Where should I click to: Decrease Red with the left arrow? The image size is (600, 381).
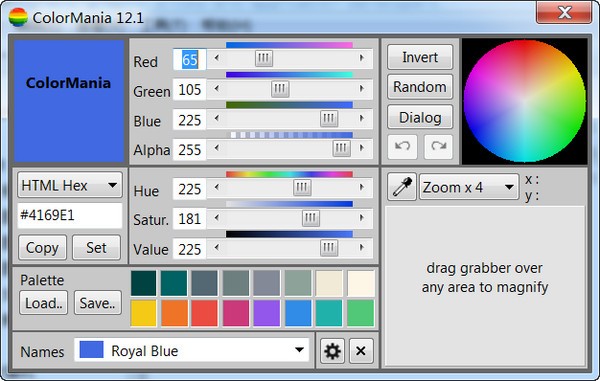[x=217, y=58]
